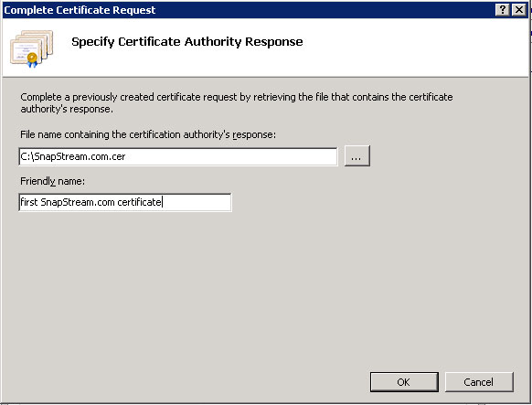The width and height of the screenshot is (532, 405).
Task: Click the 'Specify Certificate Authority Response' heading
Action: (187, 42)
